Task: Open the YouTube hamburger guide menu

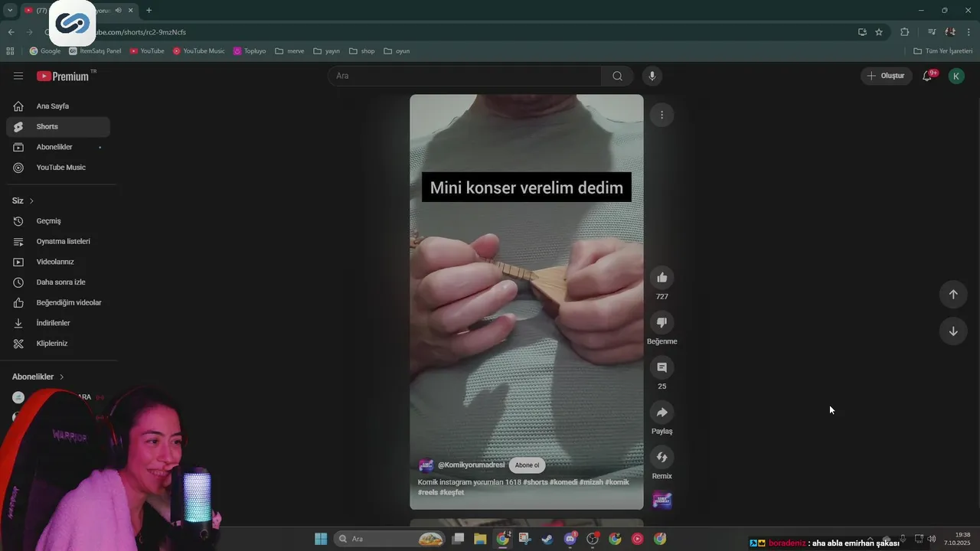Action: pyautogui.click(x=18, y=76)
